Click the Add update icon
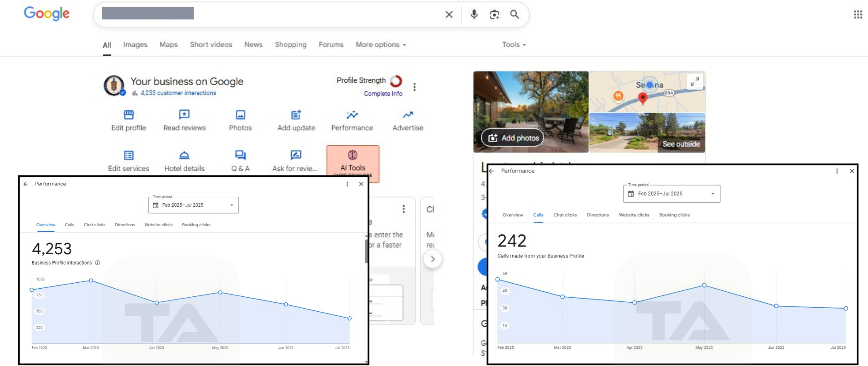This screenshot has width=868, height=366. click(296, 115)
